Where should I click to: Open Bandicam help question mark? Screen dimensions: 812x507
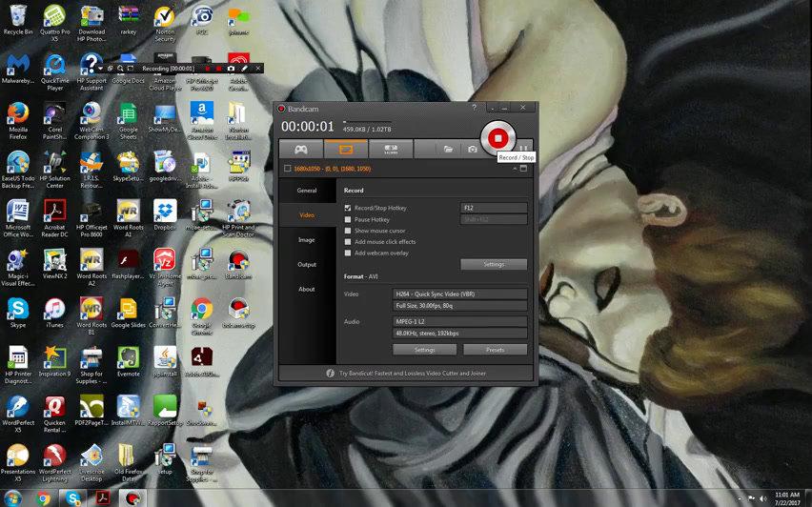coord(474,107)
